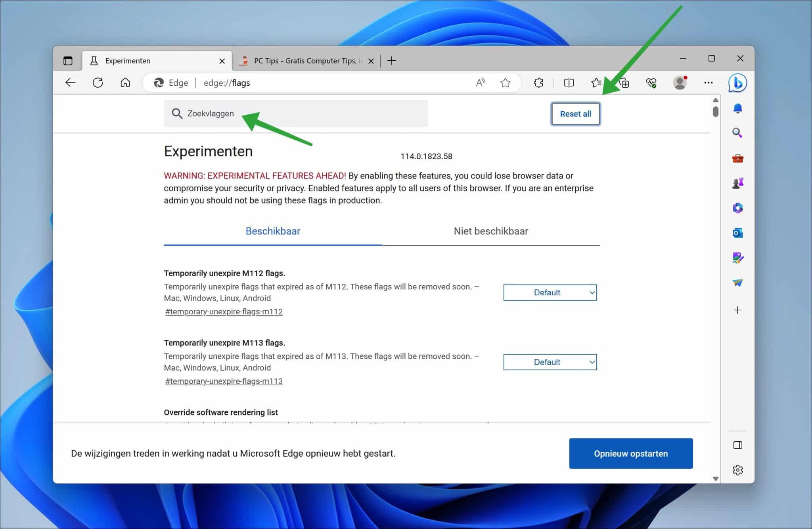The width and height of the screenshot is (812, 529).
Task: Open the Default dropdown for M113 flags
Action: coord(550,362)
